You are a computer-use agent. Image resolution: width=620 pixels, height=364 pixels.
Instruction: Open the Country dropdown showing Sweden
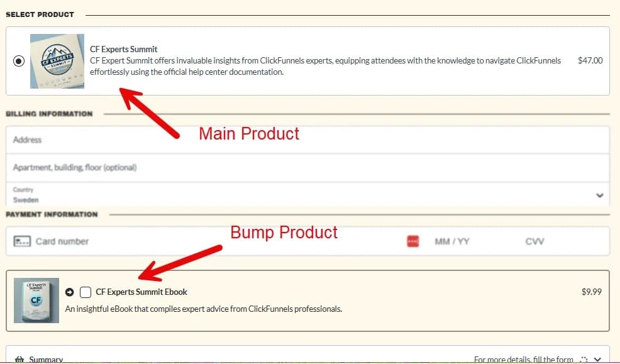pos(307,194)
